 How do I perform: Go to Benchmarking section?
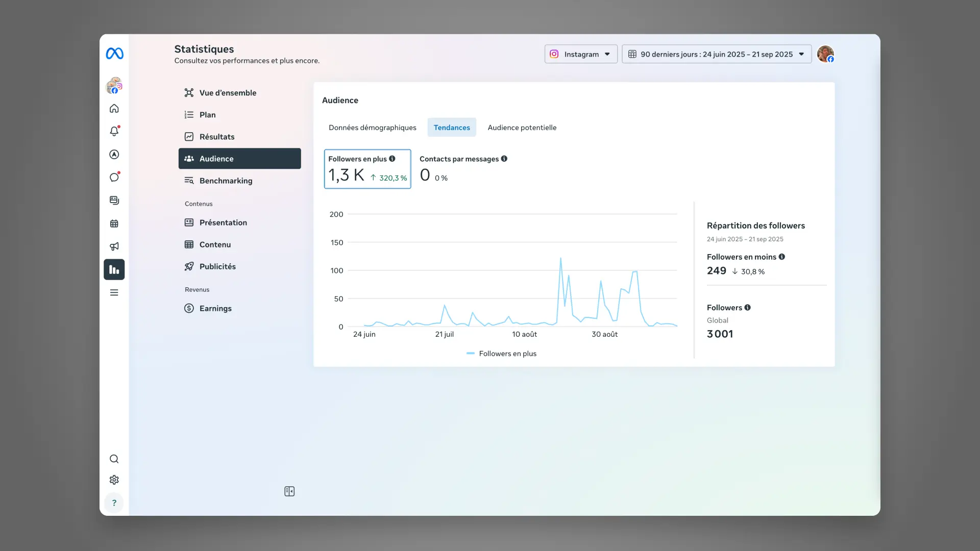226,181
